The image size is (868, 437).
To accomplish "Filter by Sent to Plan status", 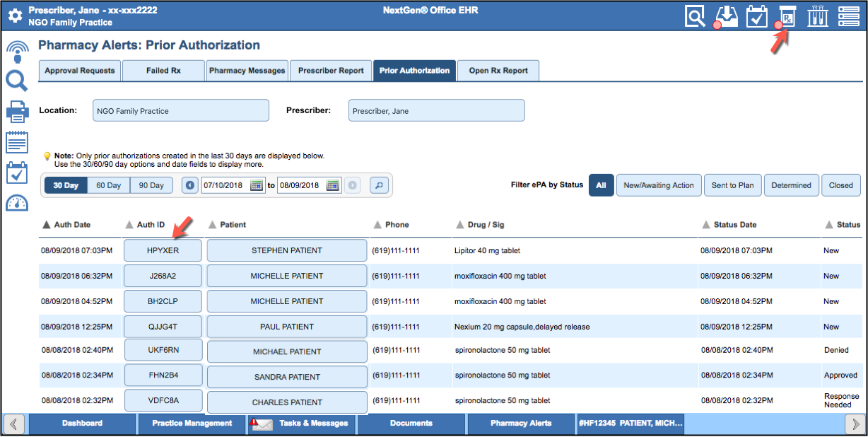I will (732, 185).
